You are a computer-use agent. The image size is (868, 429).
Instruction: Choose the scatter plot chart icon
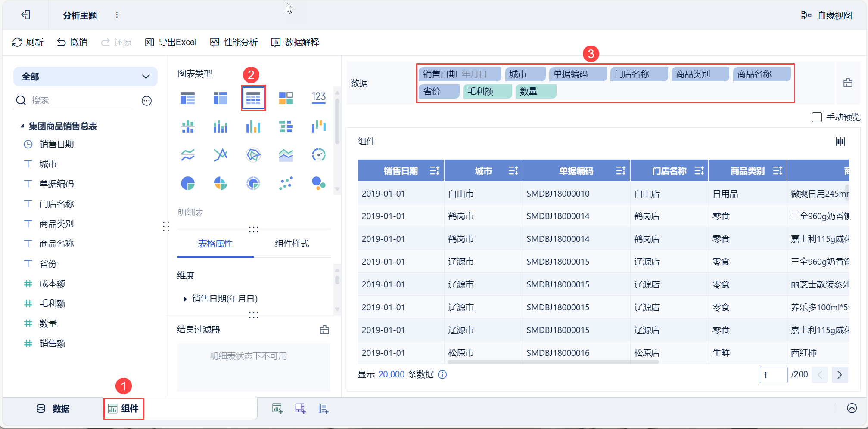click(x=286, y=183)
